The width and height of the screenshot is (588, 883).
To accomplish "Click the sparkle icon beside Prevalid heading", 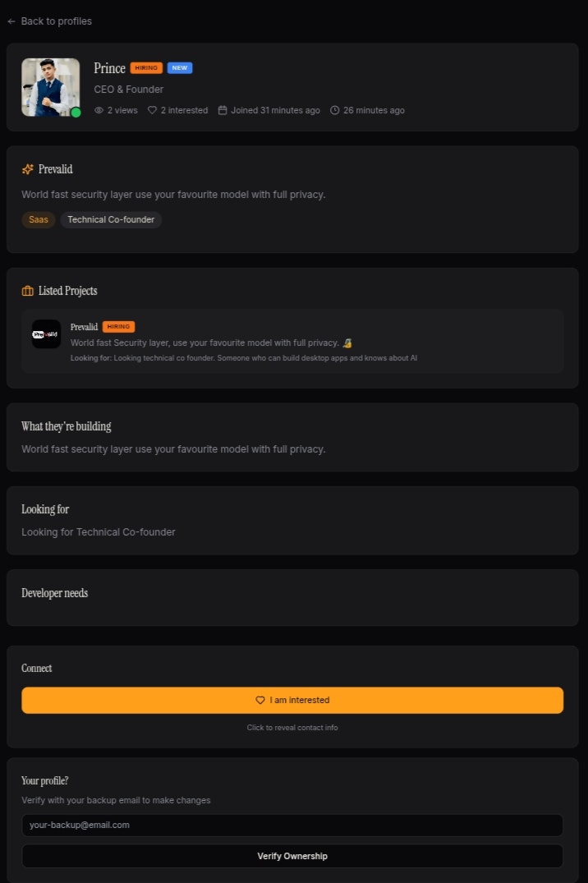I will click(27, 168).
